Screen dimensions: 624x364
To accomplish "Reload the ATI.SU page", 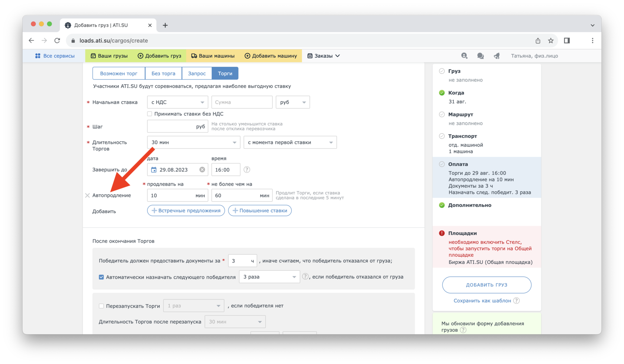I will (x=57, y=40).
